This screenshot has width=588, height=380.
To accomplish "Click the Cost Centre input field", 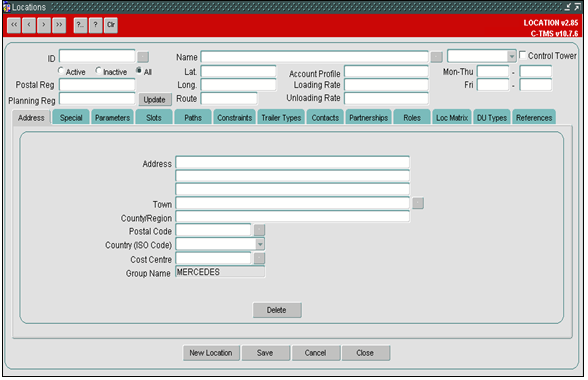I will click(213, 258).
